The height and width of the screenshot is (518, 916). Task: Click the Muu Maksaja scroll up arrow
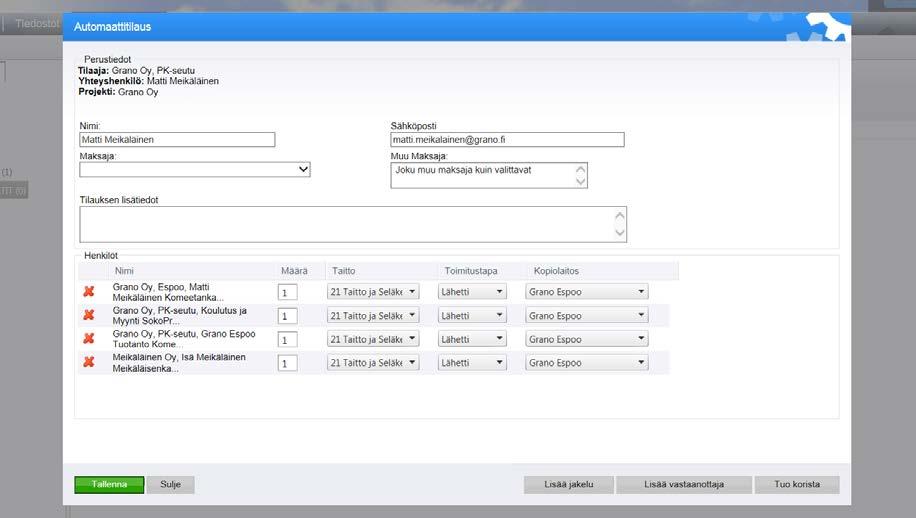click(580, 169)
